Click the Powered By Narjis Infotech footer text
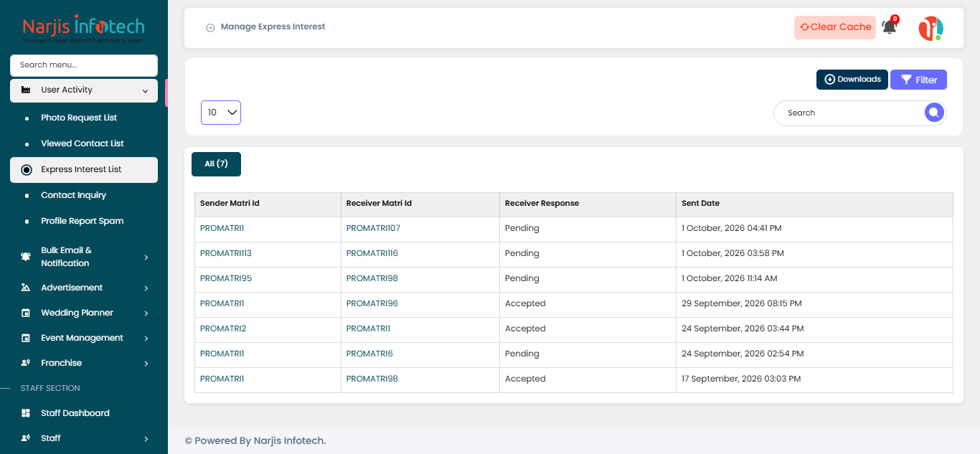This screenshot has height=454, width=980. pyautogui.click(x=255, y=441)
